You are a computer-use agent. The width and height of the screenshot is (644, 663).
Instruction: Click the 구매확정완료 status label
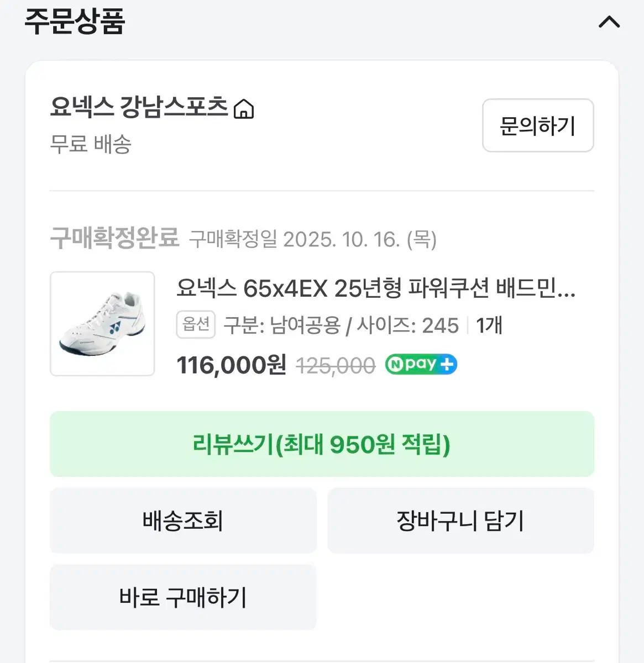coord(114,239)
